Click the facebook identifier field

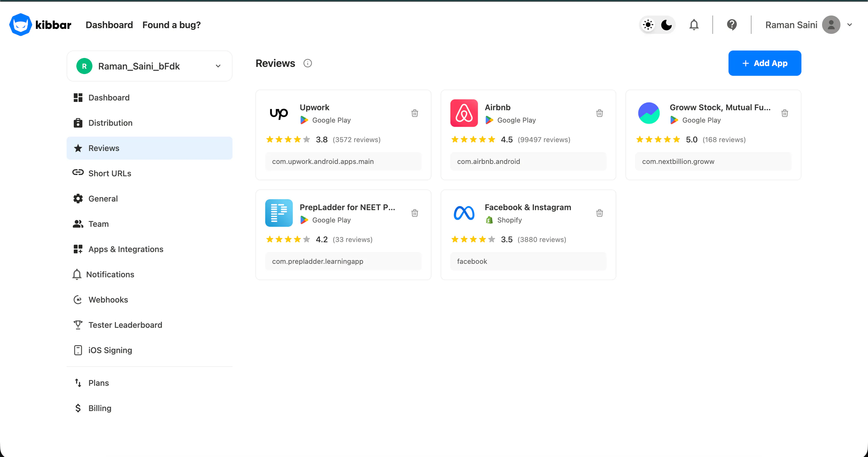pyautogui.click(x=528, y=261)
